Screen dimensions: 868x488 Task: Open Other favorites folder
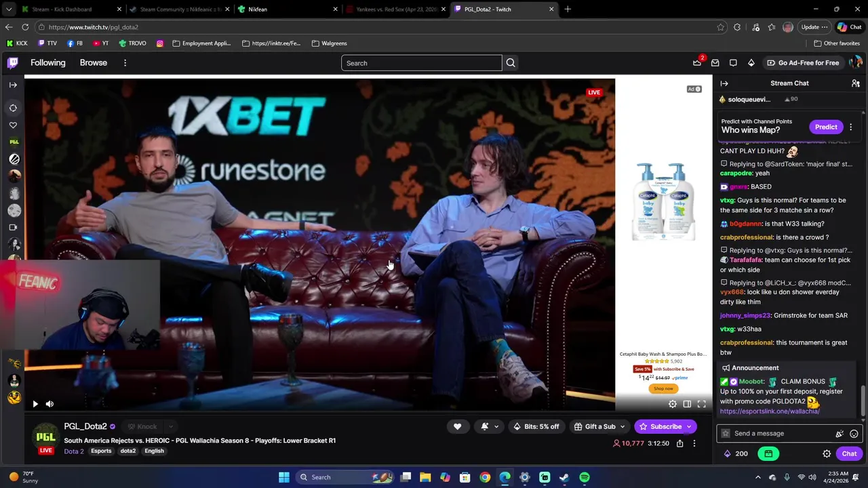tap(837, 43)
